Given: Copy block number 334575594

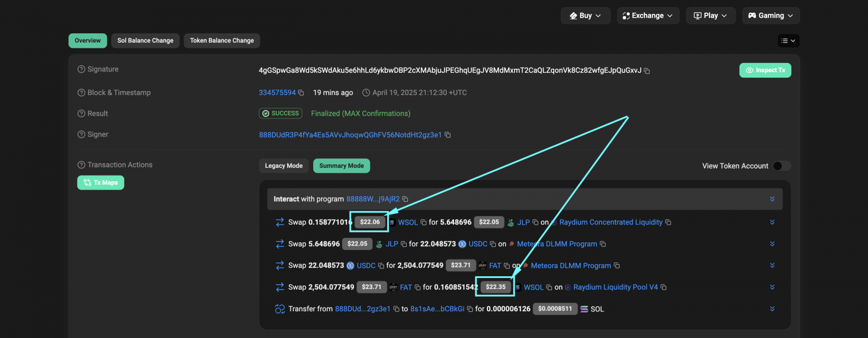Looking at the screenshot, I should (x=301, y=93).
